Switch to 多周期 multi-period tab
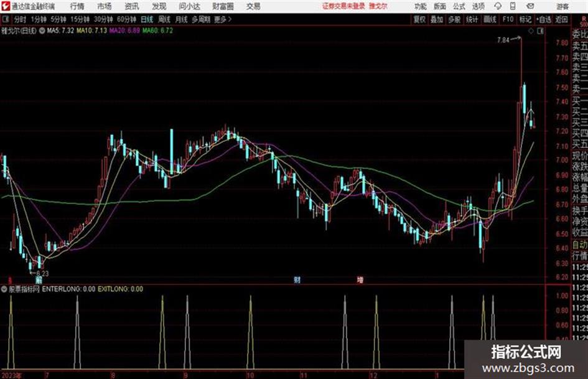The width and height of the screenshot is (588, 379). [x=201, y=19]
